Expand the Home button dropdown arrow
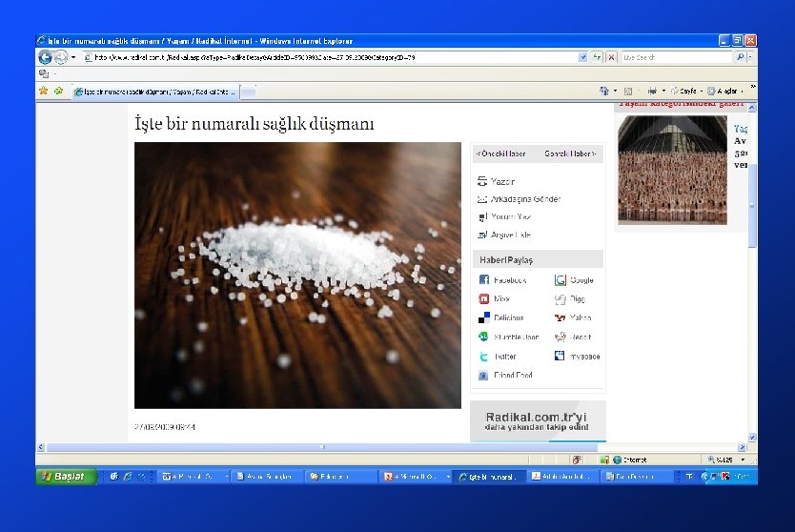 (615, 91)
